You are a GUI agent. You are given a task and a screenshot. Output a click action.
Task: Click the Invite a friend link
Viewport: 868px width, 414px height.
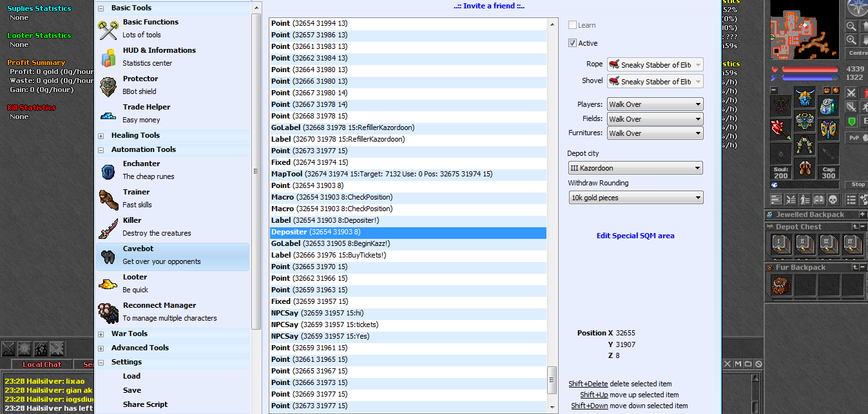(x=488, y=6)
